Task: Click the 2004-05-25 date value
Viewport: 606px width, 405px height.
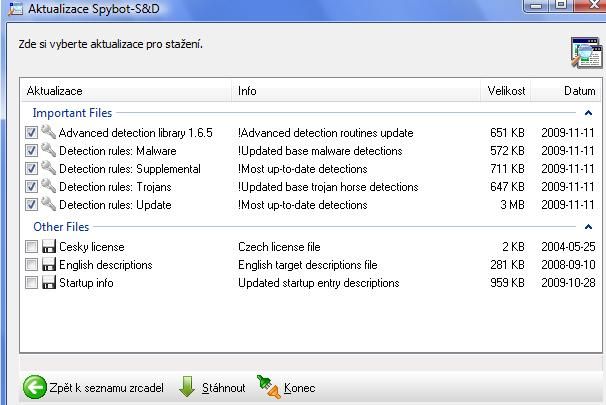Action: pyautogui.click(x=568, y=247)
